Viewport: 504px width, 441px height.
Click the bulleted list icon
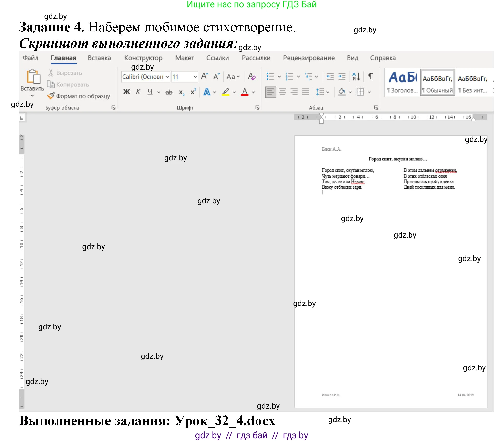270,76
